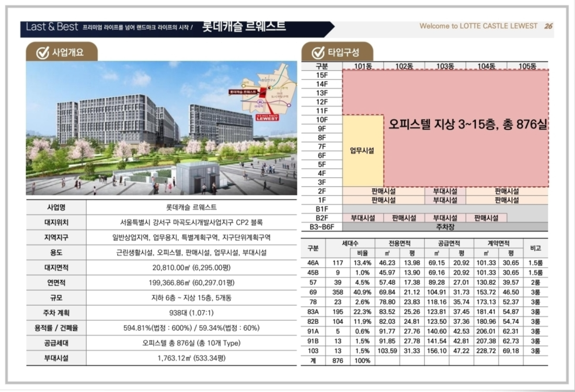Click the total row count 876
Viewport: 575px width, 392px height.
[337, 361]
